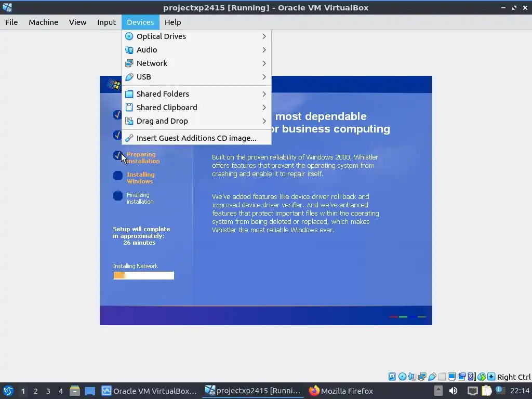Screen dimensions: 532x399
Task: Click Right Ctrl host key label
Action: pyautogui.click(x=514, y=377)
